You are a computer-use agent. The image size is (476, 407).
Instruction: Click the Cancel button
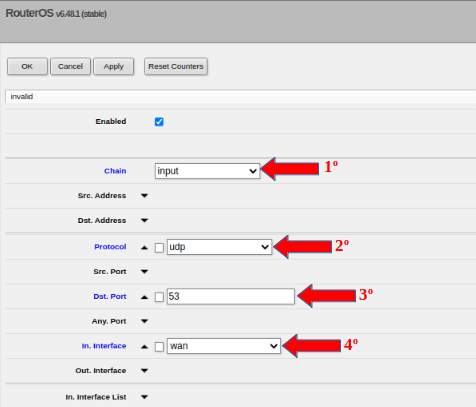pos(70,66)
